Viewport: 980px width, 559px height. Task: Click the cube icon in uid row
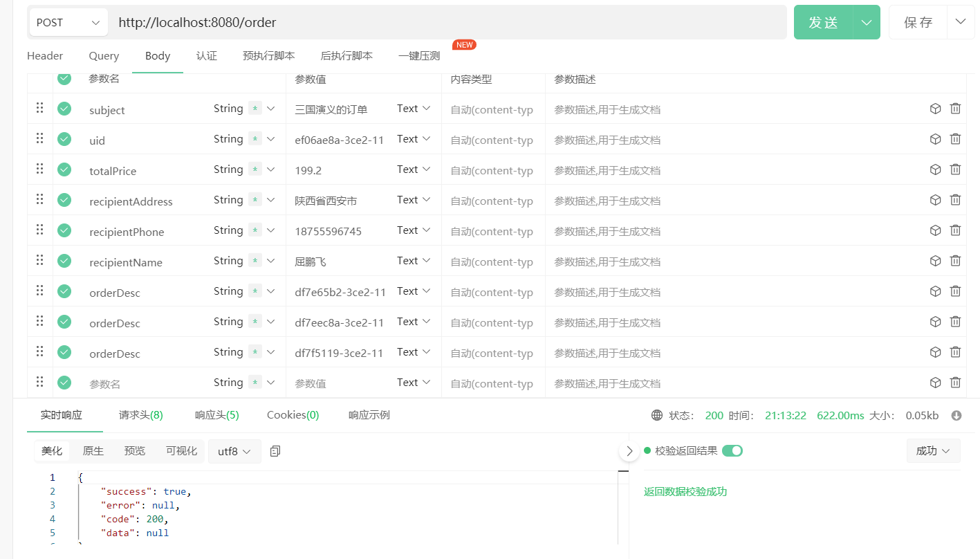[935, 139]
